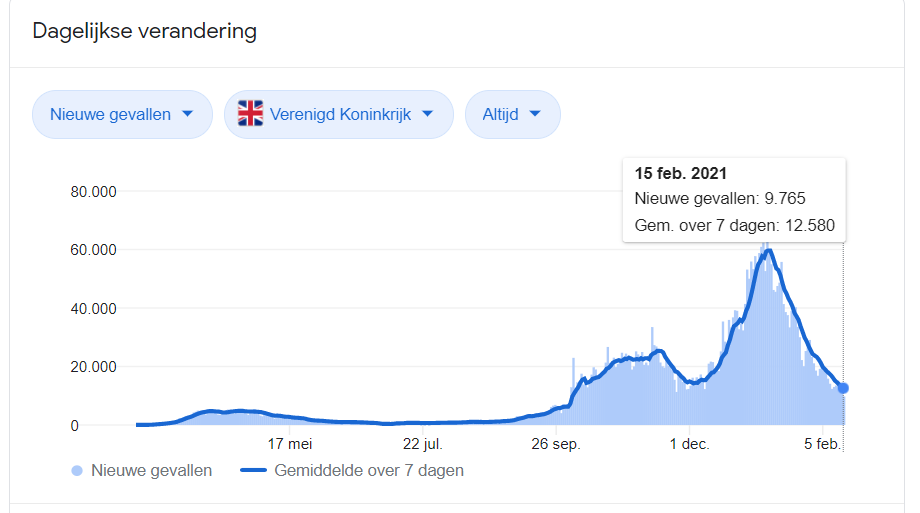Click the Dagelijkse verandering heading

[x=144, y=31]
